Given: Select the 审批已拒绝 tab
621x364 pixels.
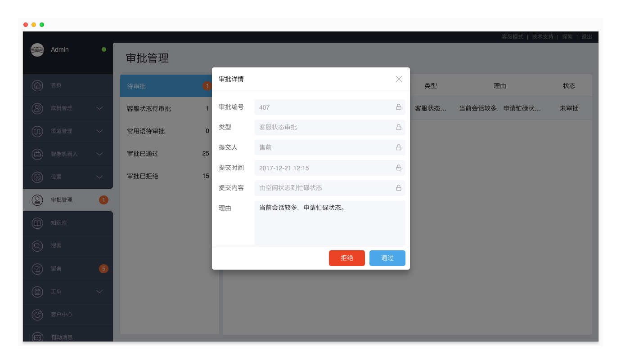Looking at the screenshot, I should [x=143, y=176].
